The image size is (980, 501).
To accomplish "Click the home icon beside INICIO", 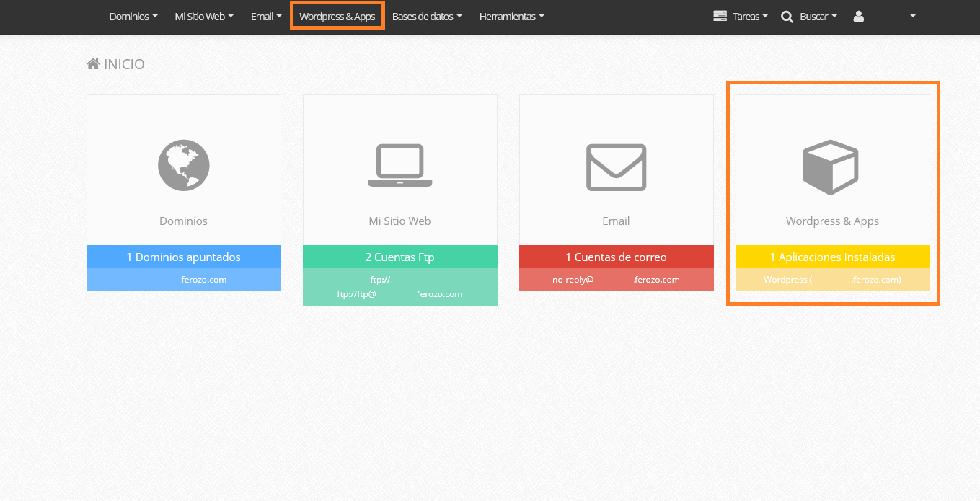I will pos(93,64).
